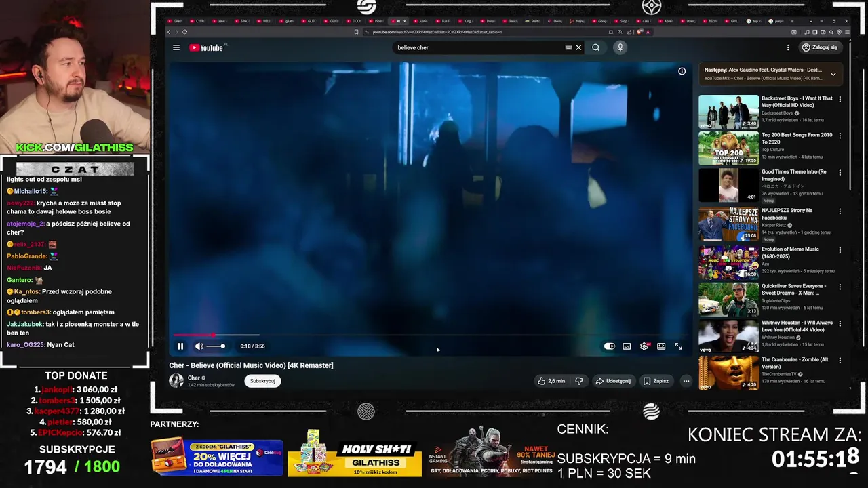Click the Instant Gaming partner banner
Image resolution: width=868 pixels, height=488 pixels.
[490, 453]
